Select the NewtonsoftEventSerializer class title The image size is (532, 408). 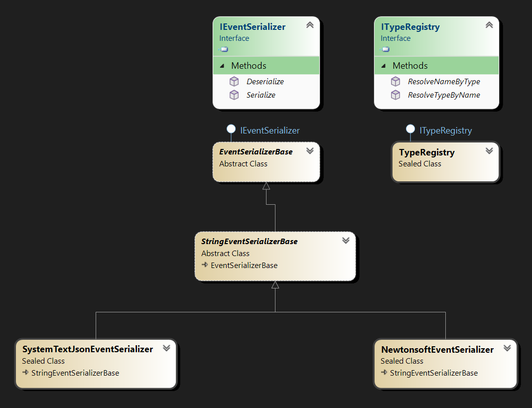coord(437,350)
